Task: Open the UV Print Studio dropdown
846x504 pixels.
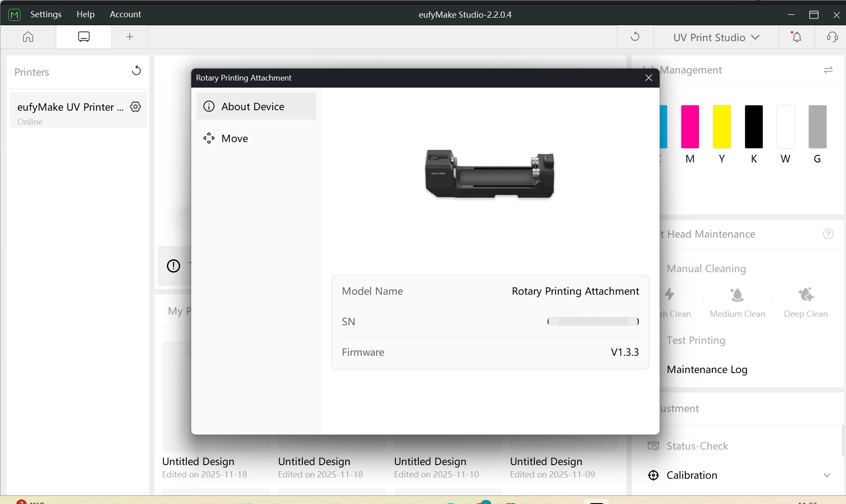Action: pyautogui.click(x=716, y=38)
